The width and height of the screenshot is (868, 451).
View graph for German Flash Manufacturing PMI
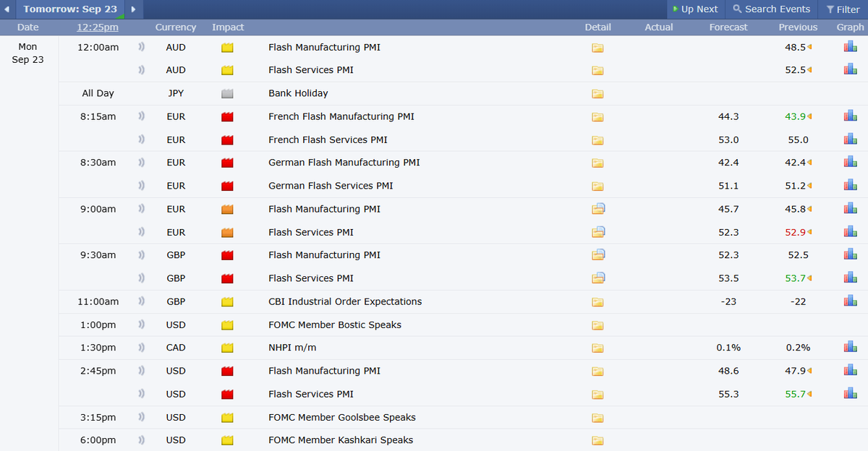[x=849, y=163]
